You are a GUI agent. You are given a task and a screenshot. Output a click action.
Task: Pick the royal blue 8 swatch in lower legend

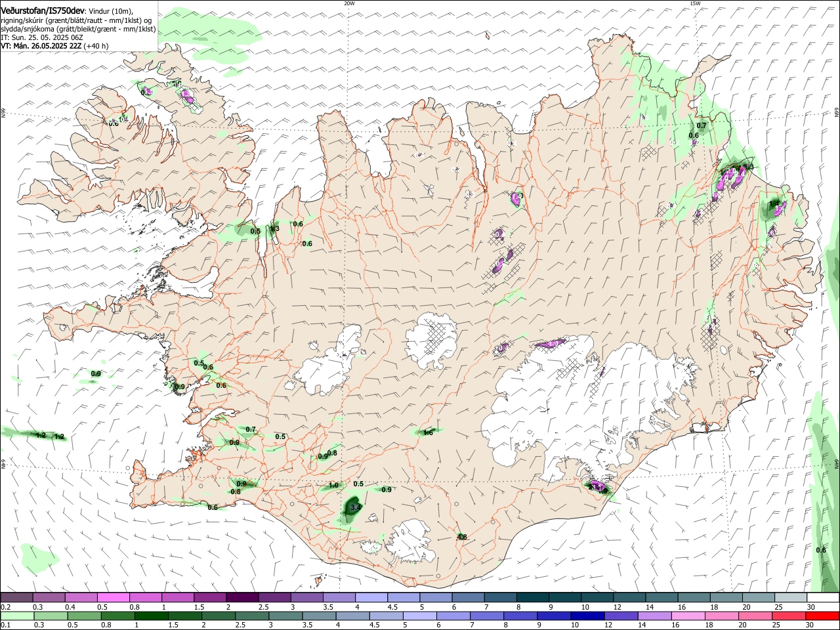(520, 616)
